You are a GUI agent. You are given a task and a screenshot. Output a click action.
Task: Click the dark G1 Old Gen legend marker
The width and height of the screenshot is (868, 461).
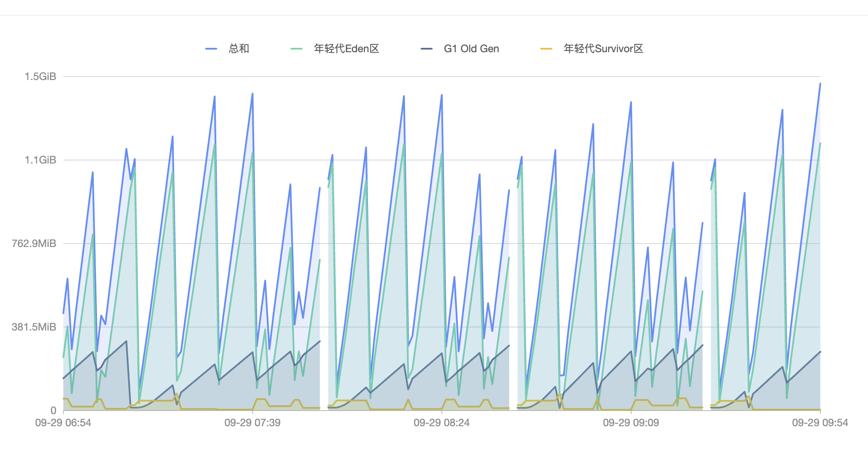tap(427, 49)
